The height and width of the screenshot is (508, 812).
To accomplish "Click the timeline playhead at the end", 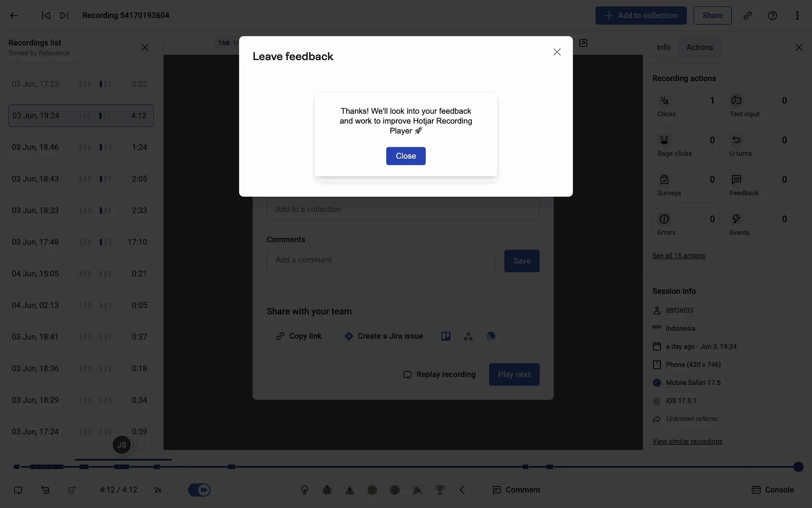I will [798, 467].
